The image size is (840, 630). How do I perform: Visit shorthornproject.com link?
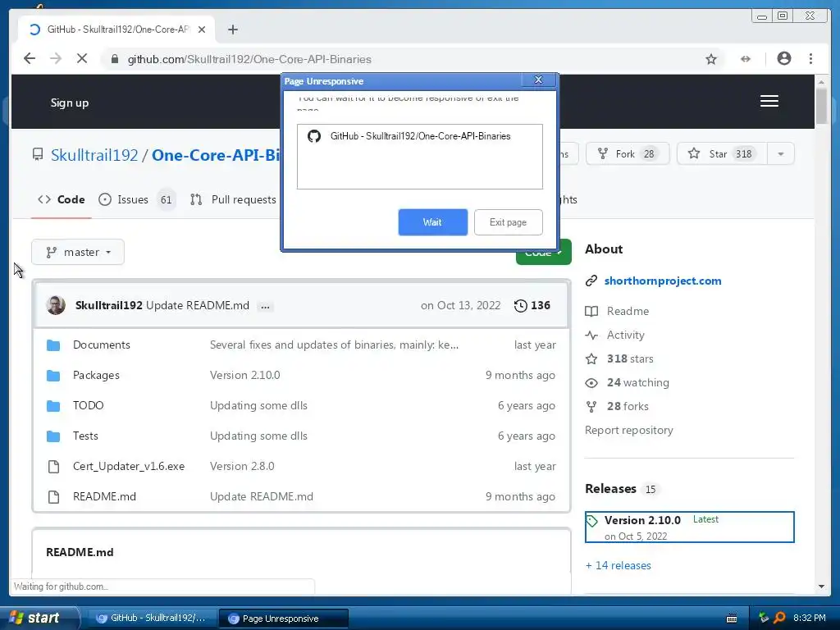point(663,281)
